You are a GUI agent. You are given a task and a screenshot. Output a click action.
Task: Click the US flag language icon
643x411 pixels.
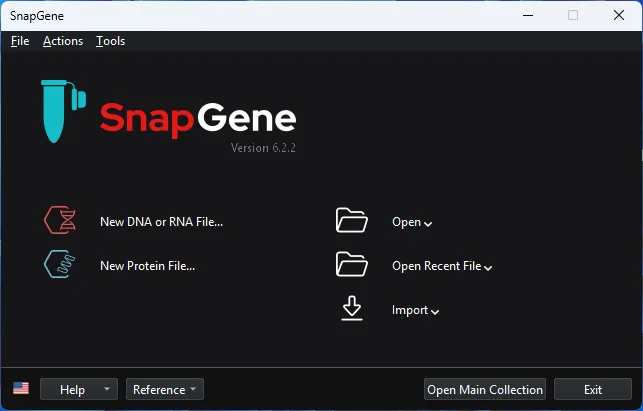[21, 388]
